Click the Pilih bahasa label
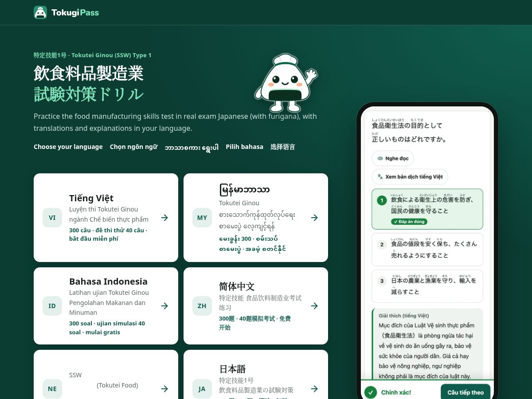 point(244,147)
